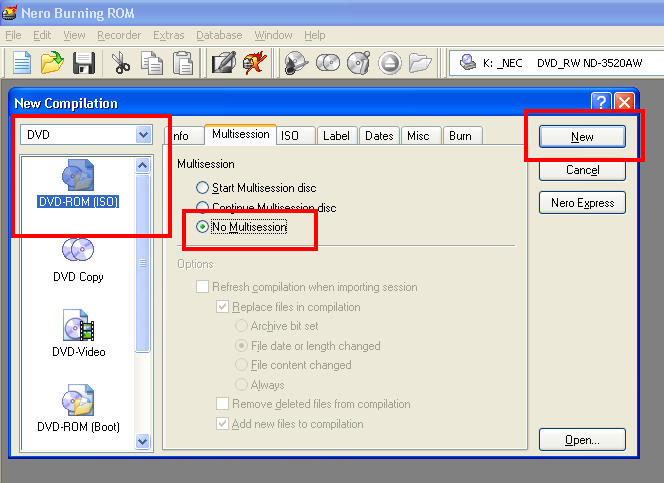The width and height of the screenshot is (664, 483).
Task: Select the DVD-ROM (ISO) compilation type
Action: [78, 183]
